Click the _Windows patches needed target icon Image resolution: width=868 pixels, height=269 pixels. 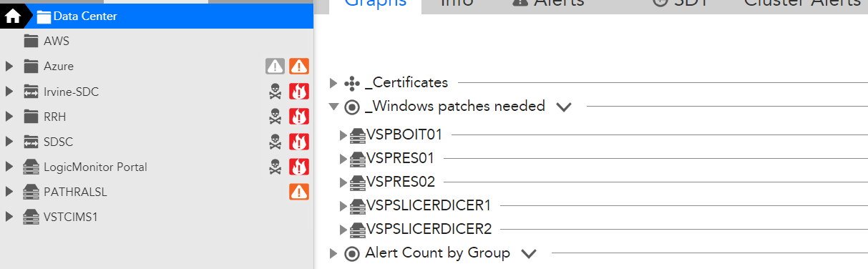click(351, 107)
